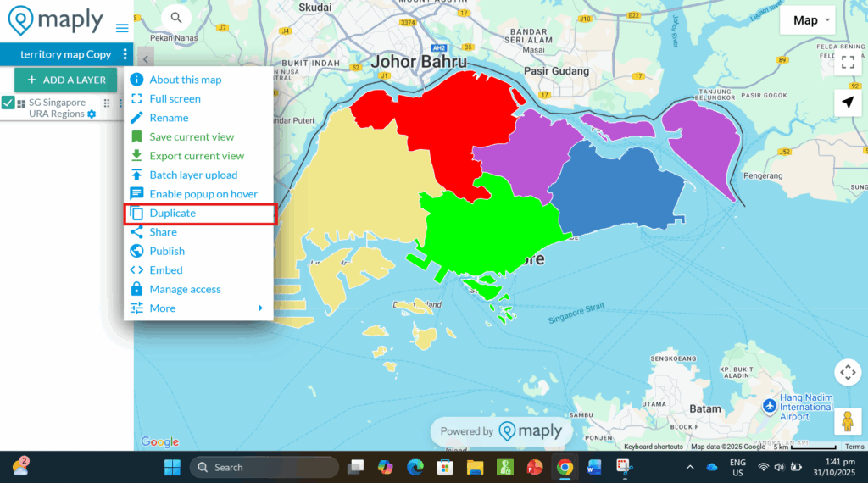
Task: Open Street View pegman icon
Action: [848, 419]
